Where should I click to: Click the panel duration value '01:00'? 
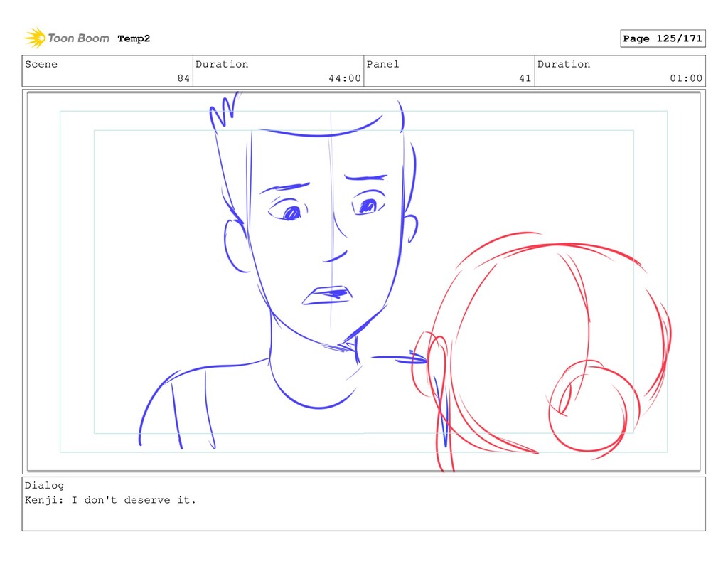coord(686,78)
